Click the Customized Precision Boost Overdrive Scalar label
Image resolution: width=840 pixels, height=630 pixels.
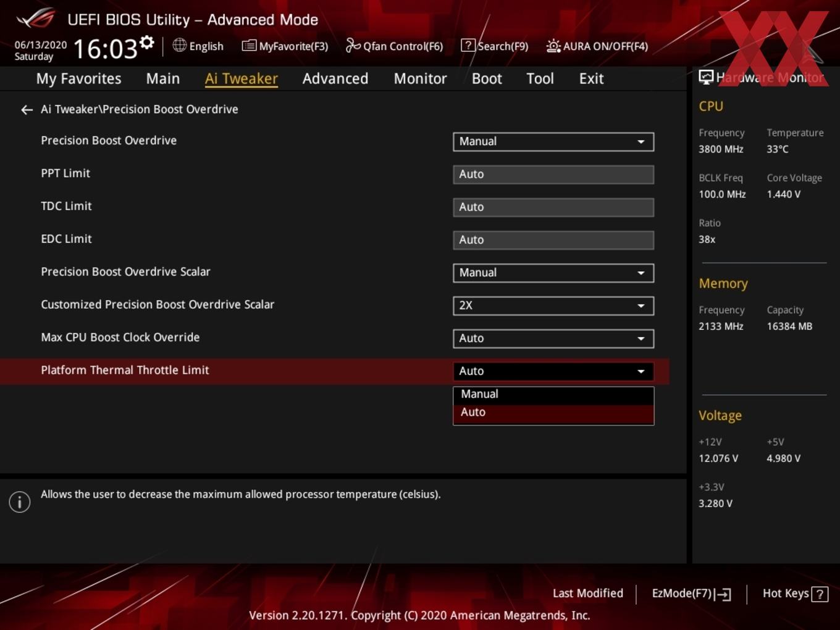157,304
